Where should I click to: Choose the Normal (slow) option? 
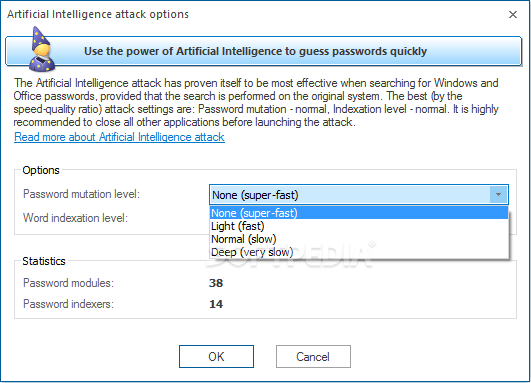(359, 239)
